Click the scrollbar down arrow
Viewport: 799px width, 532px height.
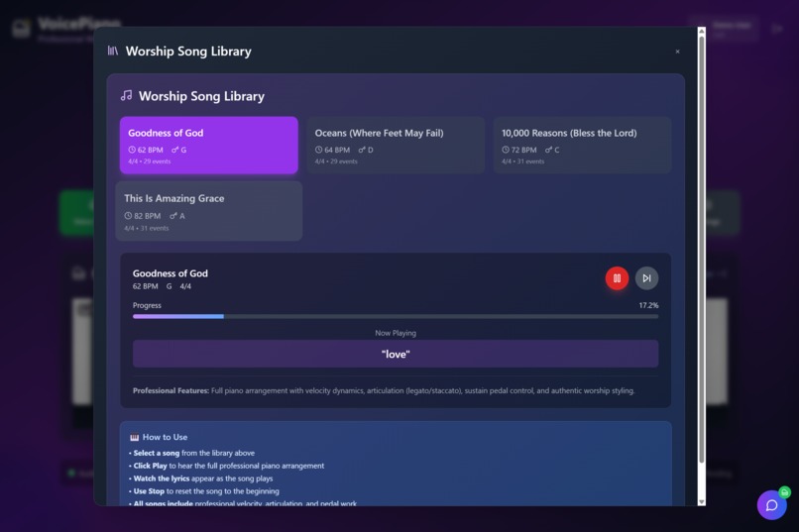[x=702, y=501]
